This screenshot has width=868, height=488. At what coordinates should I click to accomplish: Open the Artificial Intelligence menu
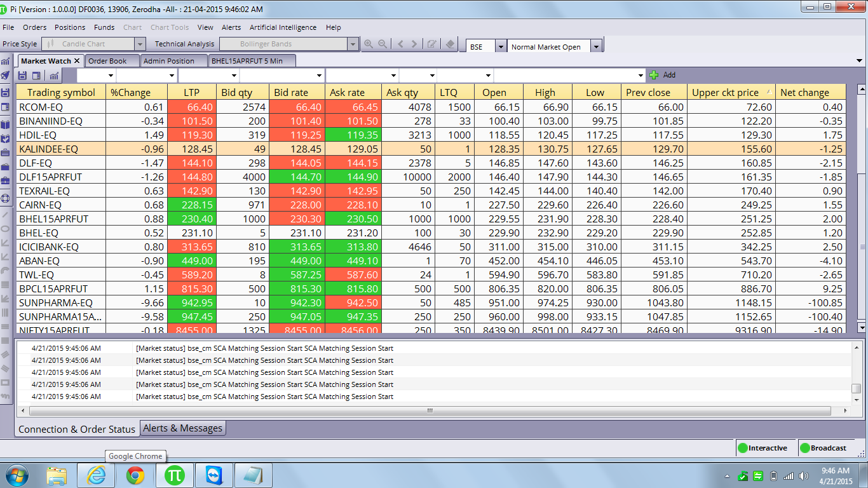point(283,27)
